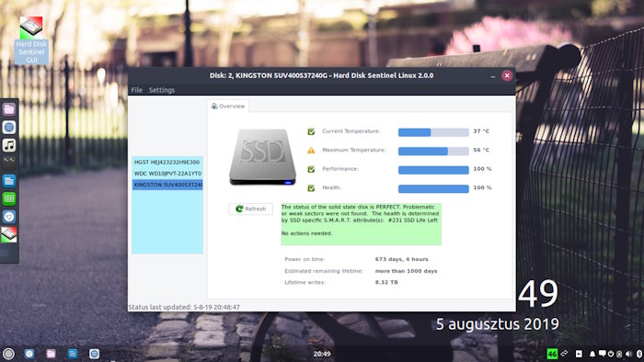This screenshot has width=644, height=362.
Task: Click the '8.32 TB' lifetime writes value
Action: pyautogui.click(x=386, y=282)
